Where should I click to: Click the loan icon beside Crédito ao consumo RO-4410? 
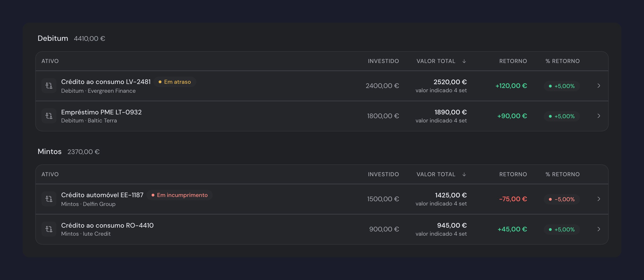pos(49,229)
